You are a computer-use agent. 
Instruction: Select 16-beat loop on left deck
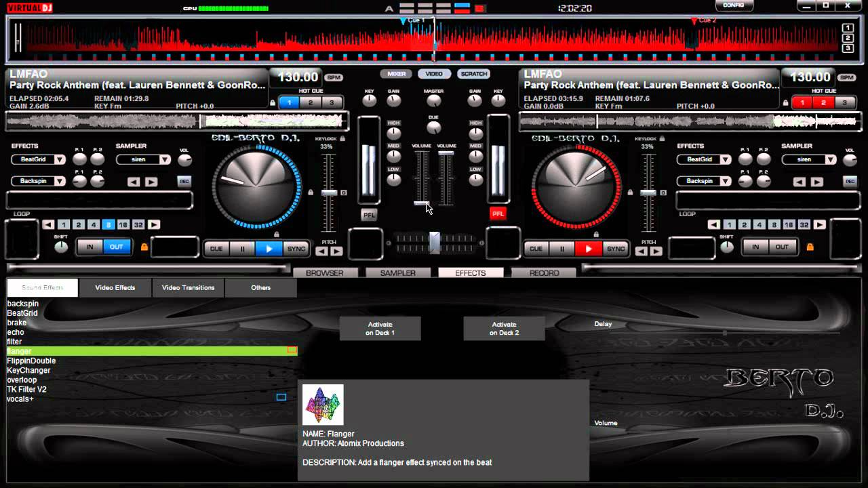123,225
